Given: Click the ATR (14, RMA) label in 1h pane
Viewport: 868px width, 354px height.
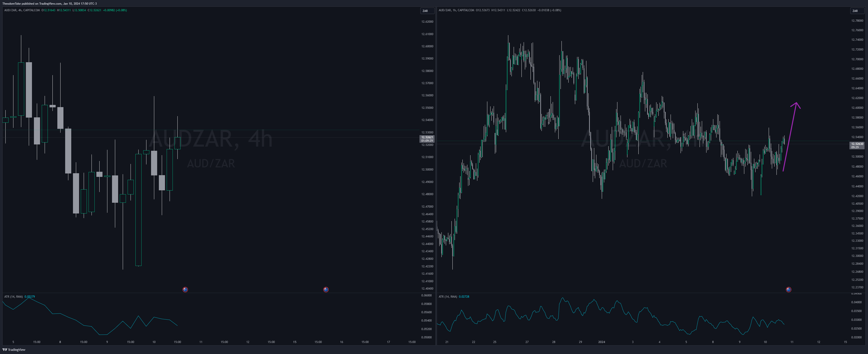Looking at the screenshot, I should tap(448, 296).
